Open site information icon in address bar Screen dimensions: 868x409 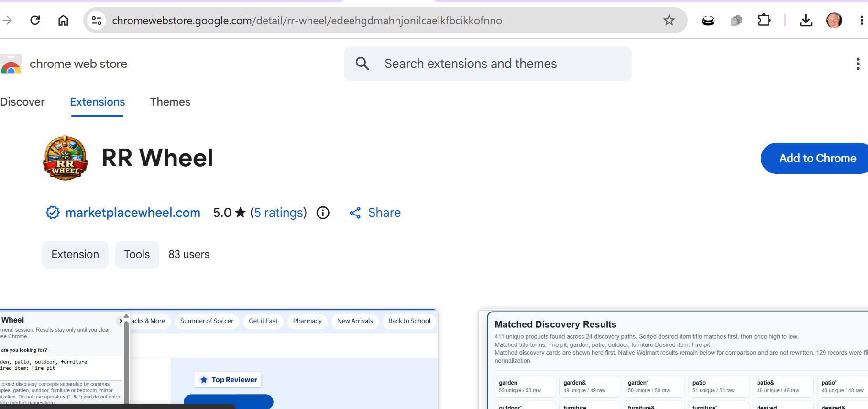click(x=97, y=20)
